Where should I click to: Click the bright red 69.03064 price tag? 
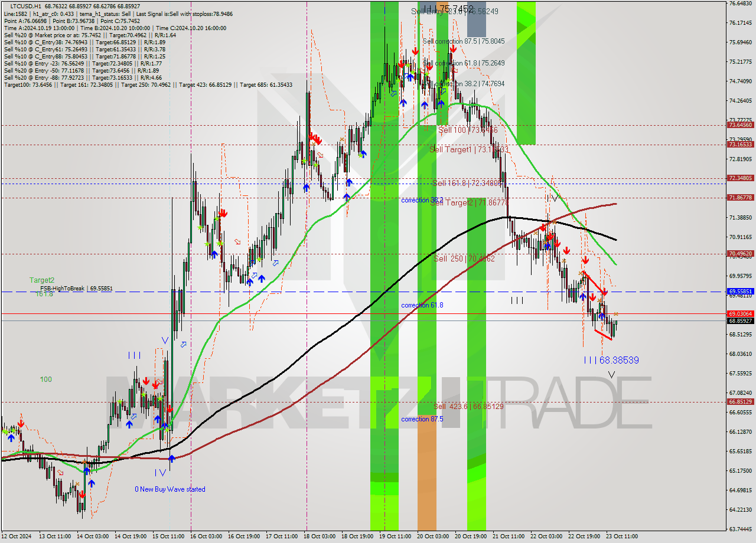[740, 313]
